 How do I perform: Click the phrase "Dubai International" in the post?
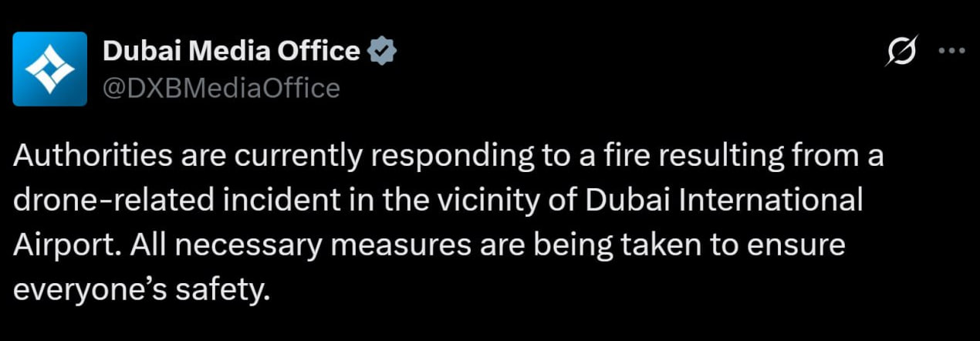pos(724,201)
